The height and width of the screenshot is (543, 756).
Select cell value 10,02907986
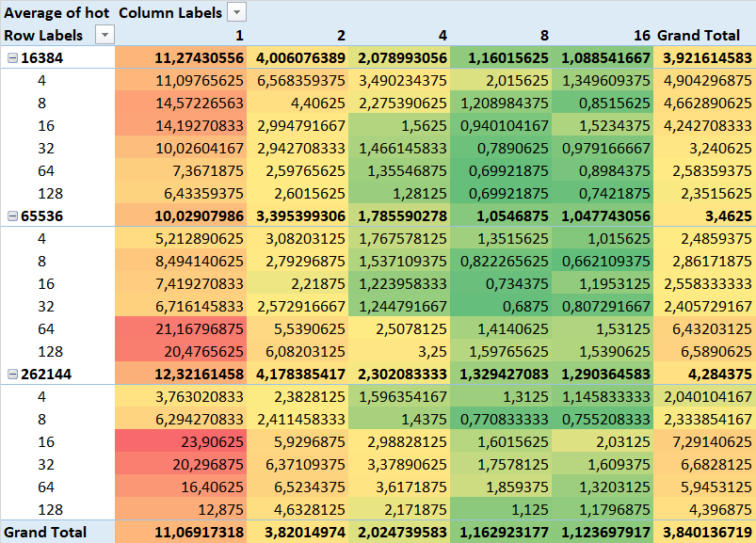click(x=200, y=216)
